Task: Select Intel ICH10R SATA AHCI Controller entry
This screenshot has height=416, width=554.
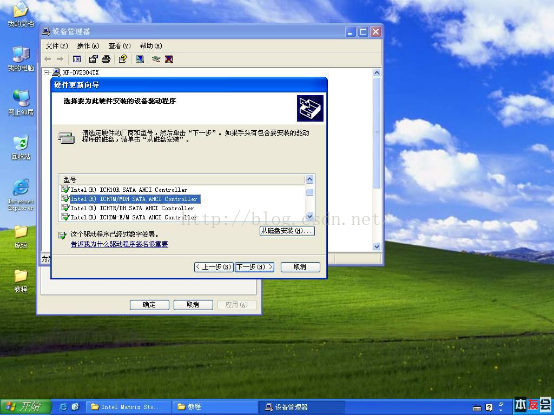Action: (129, 190)
